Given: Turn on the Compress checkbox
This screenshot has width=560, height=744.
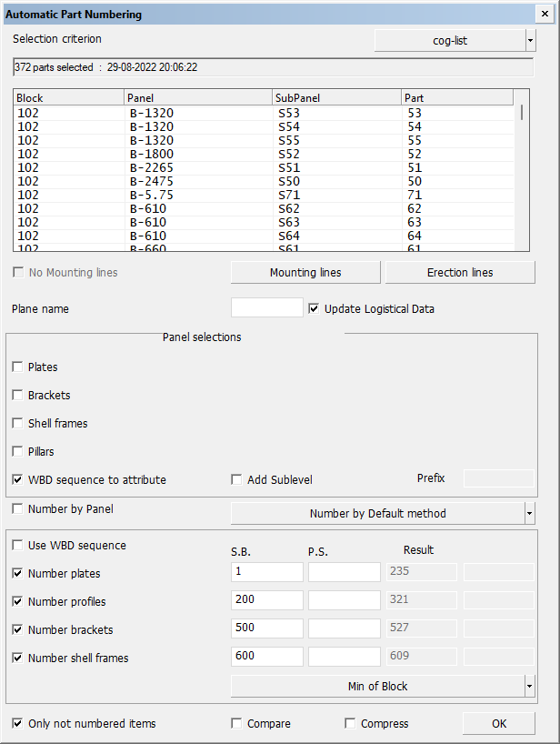Looking at the screenshot, I should click(351, 724).
